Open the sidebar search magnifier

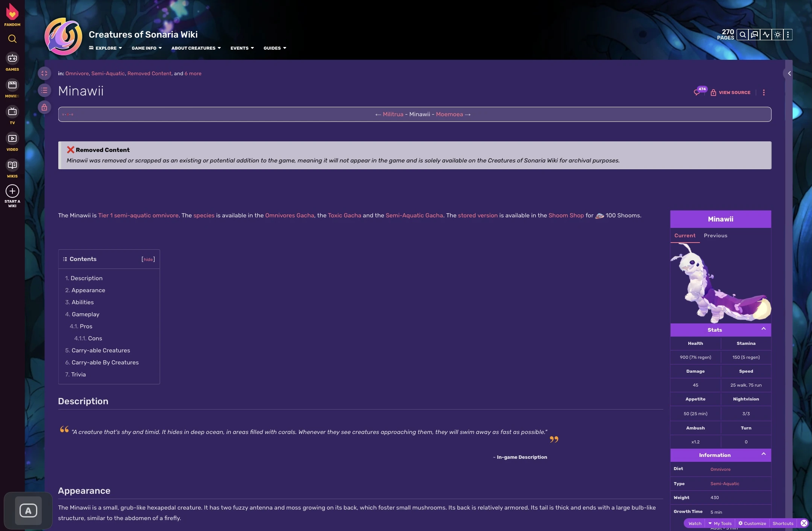tap(12, 39)
